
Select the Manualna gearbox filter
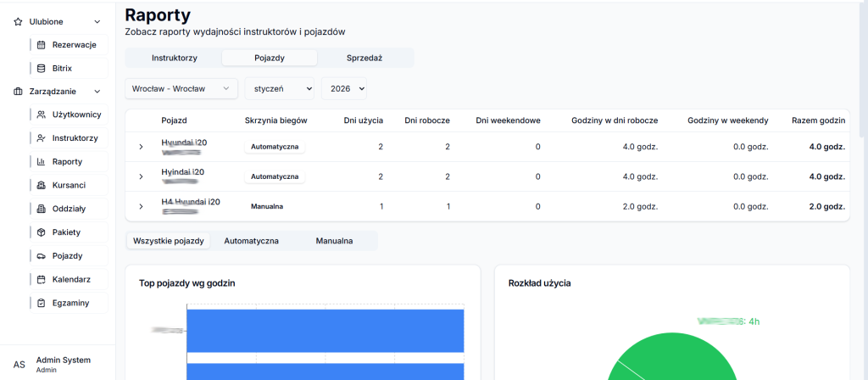(334, 241)
